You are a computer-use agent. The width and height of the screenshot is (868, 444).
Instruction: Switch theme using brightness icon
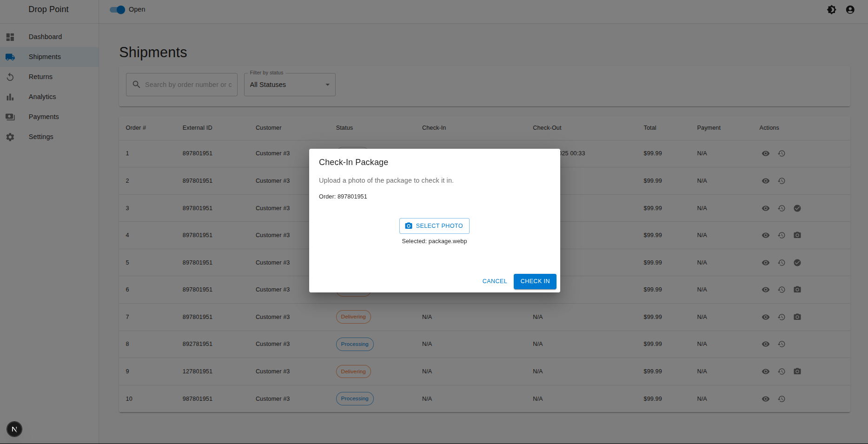[x=831, y=10]
